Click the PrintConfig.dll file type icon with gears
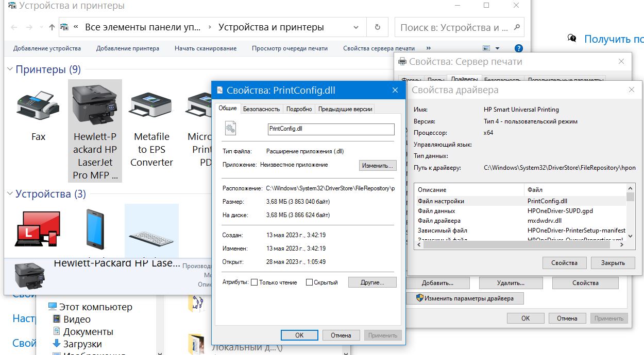The width and height of the screenshot is (644, 355). coord(230,129)
